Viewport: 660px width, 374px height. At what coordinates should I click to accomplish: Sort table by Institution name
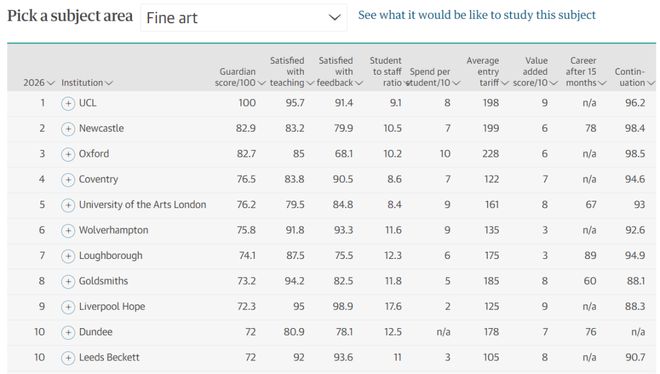click(87, 82)
